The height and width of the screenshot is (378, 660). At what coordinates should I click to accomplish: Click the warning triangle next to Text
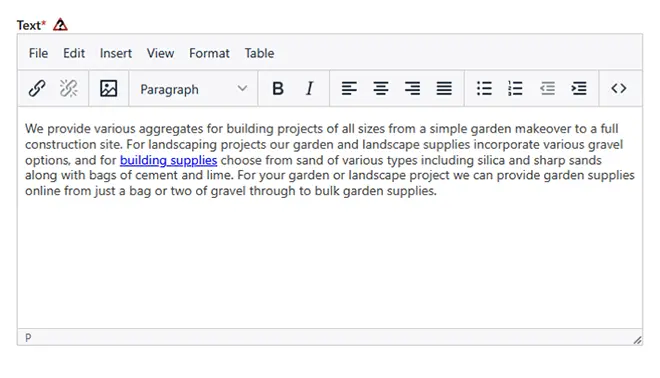[x=60, y=25]
